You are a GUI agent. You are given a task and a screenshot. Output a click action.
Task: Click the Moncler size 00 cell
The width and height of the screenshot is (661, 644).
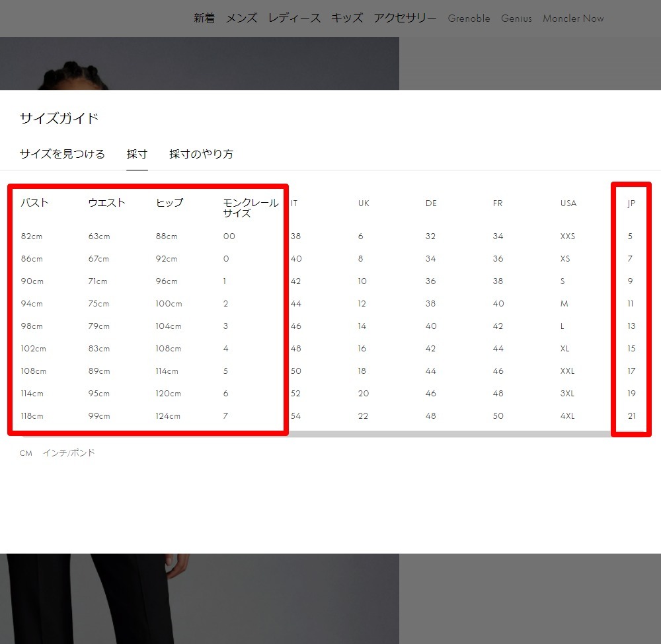[x=229, y=236]
